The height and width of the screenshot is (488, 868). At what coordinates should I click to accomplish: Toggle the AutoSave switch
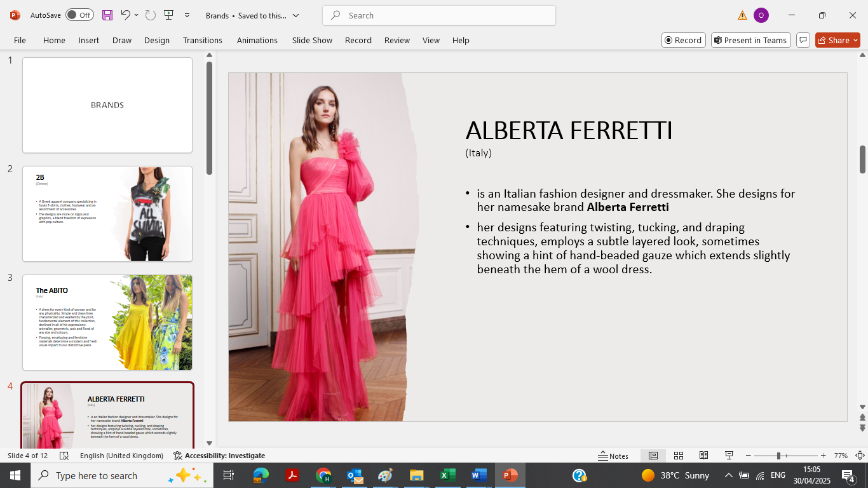79,15
